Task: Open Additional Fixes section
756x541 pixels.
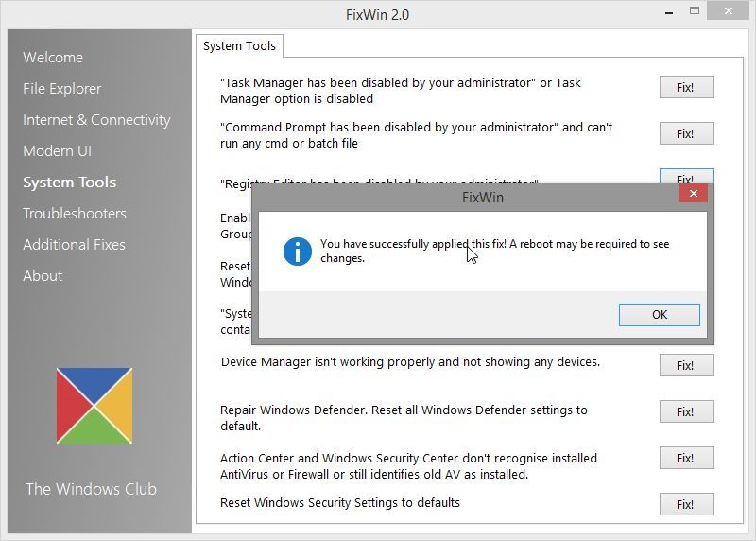Action: (x=74, y=245)
